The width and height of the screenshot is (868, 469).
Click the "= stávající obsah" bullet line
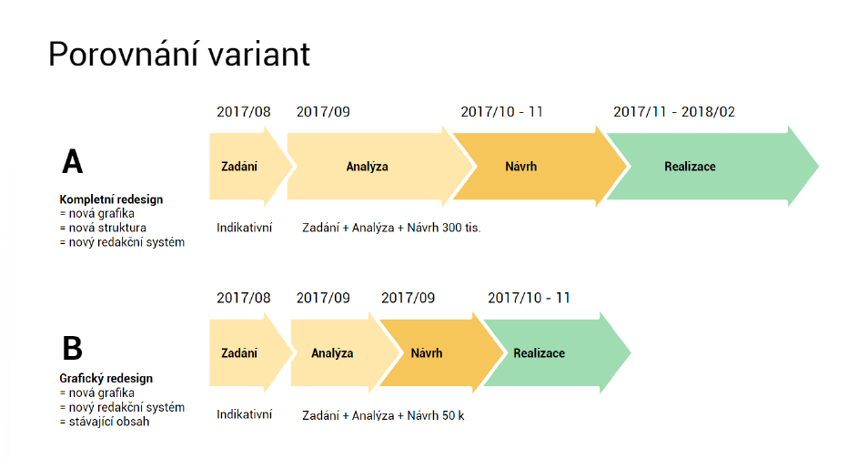[105, 422]
